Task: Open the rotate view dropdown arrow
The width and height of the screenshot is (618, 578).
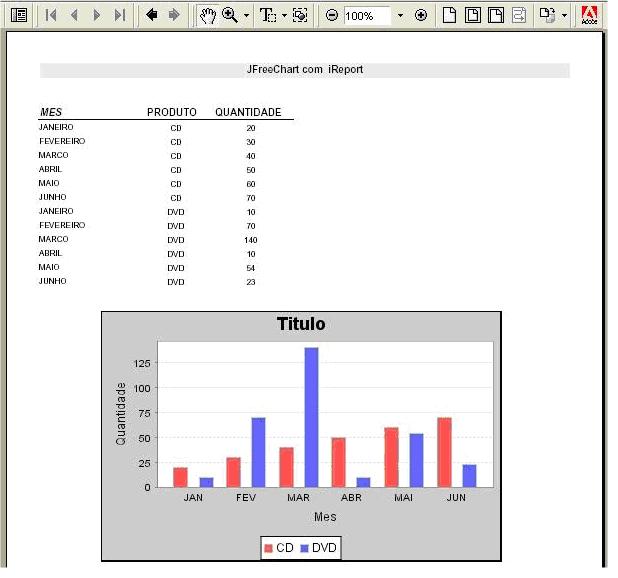Action: [564, 15]
